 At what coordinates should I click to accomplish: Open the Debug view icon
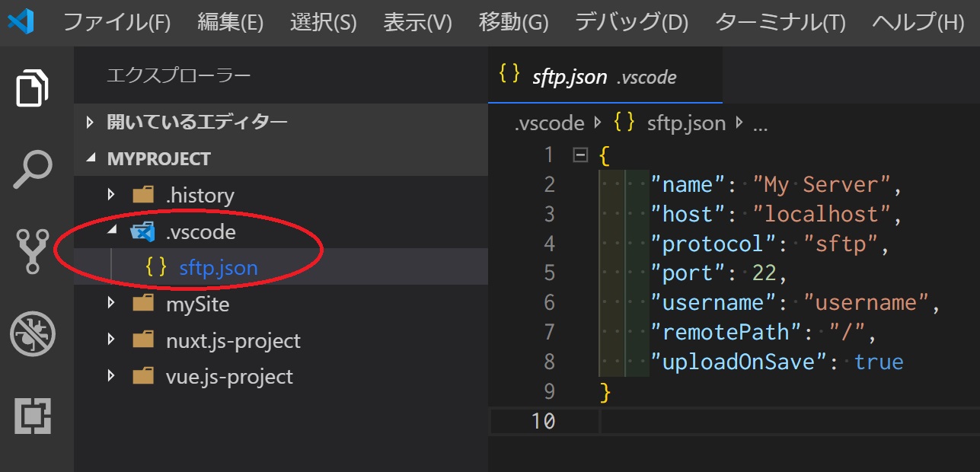pyautogui.click(x=33, y=333)
